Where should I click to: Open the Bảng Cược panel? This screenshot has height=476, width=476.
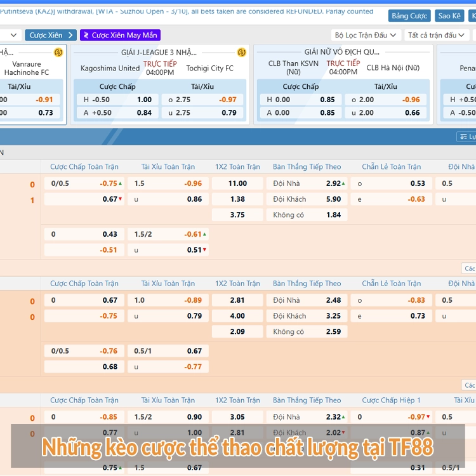coord(409,16)
